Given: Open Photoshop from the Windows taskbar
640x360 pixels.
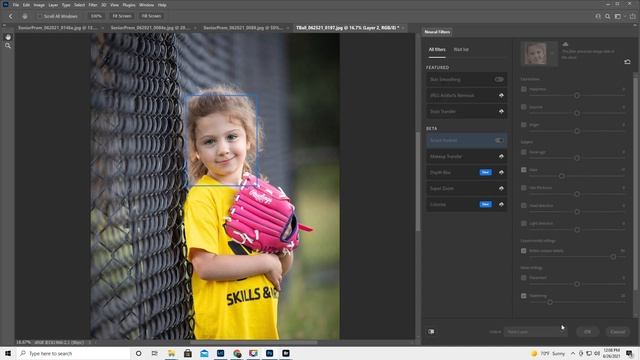Looking at the screenshot, I should (x=269, y=353).
